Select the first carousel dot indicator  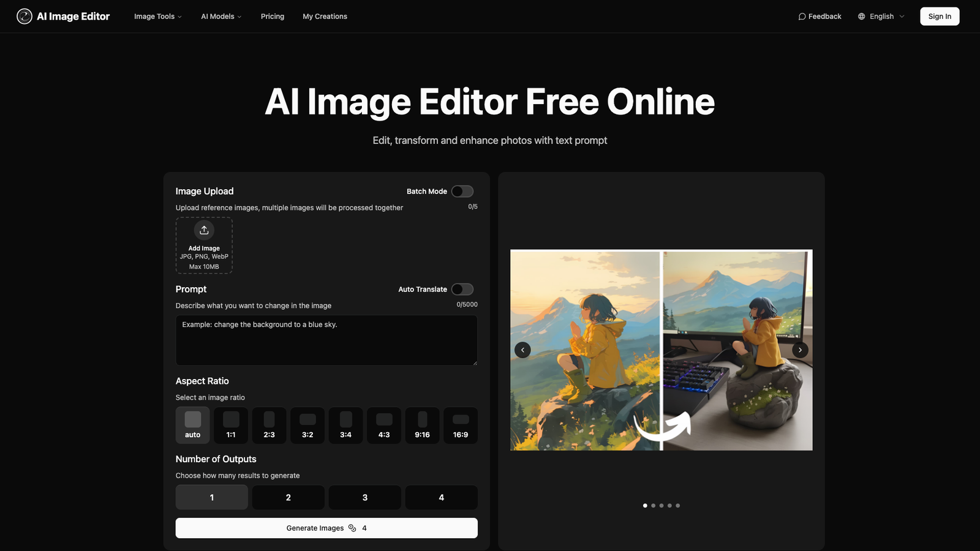[x=645, y=506]
